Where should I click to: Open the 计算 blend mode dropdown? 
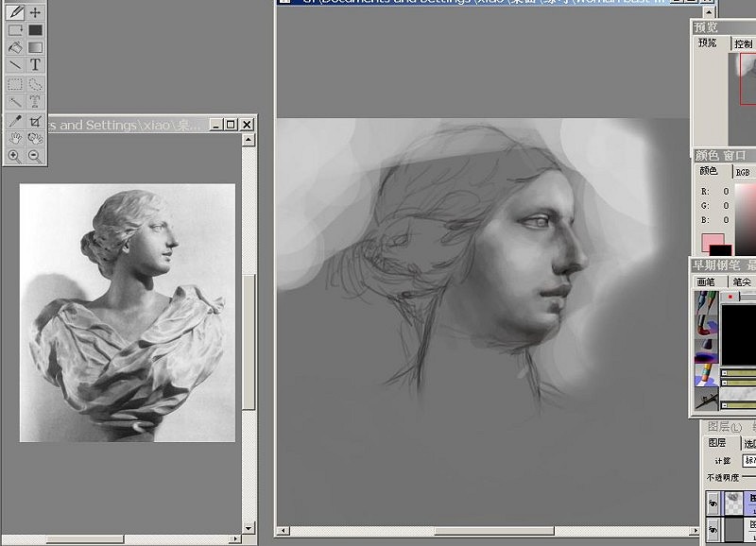(x=749, y=461)
